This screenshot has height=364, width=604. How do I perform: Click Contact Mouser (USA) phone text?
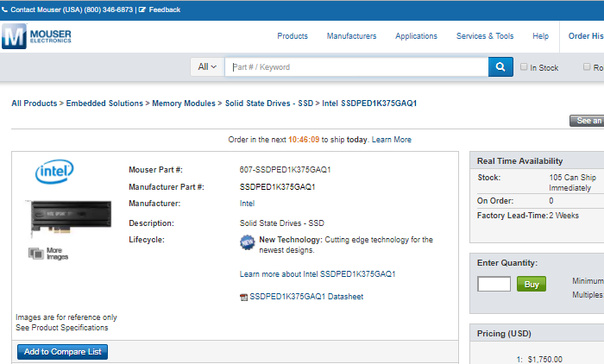[72, 9]
